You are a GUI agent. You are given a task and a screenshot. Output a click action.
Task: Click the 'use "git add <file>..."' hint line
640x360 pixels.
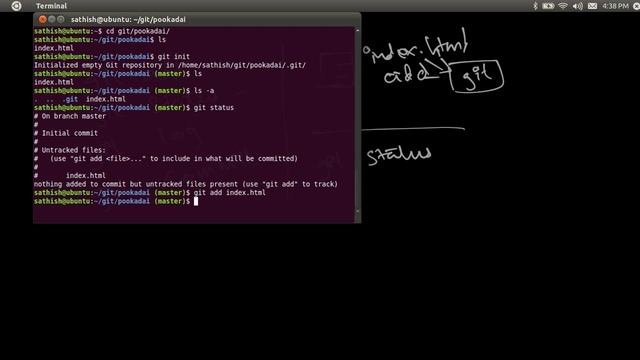[166, 159]
